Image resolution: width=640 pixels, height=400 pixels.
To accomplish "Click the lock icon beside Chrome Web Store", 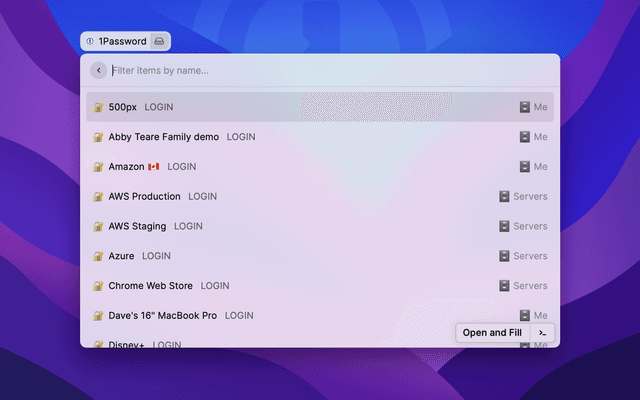I will tap(98, 286).
